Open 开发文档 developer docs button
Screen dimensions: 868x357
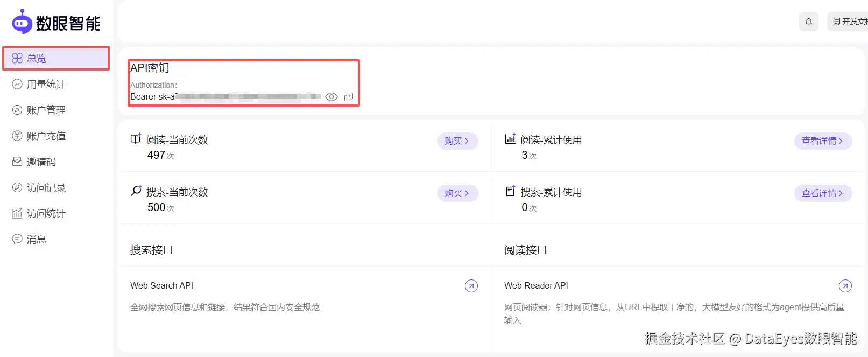coord(848,22)
